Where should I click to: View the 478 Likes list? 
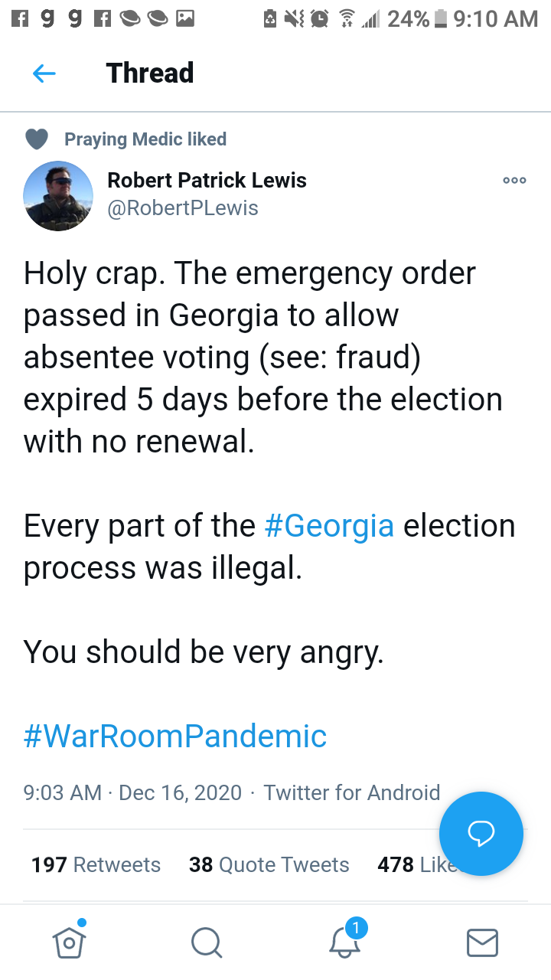point(409,864)
